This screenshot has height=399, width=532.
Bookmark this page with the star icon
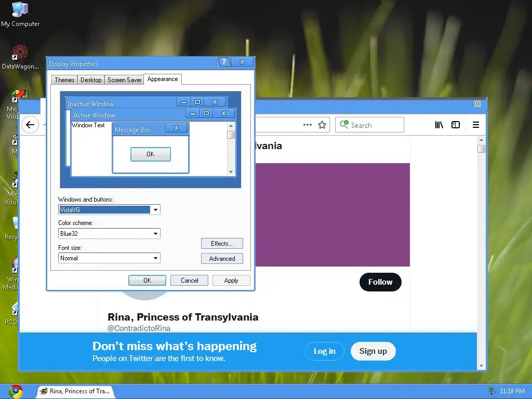click(322, 125)
